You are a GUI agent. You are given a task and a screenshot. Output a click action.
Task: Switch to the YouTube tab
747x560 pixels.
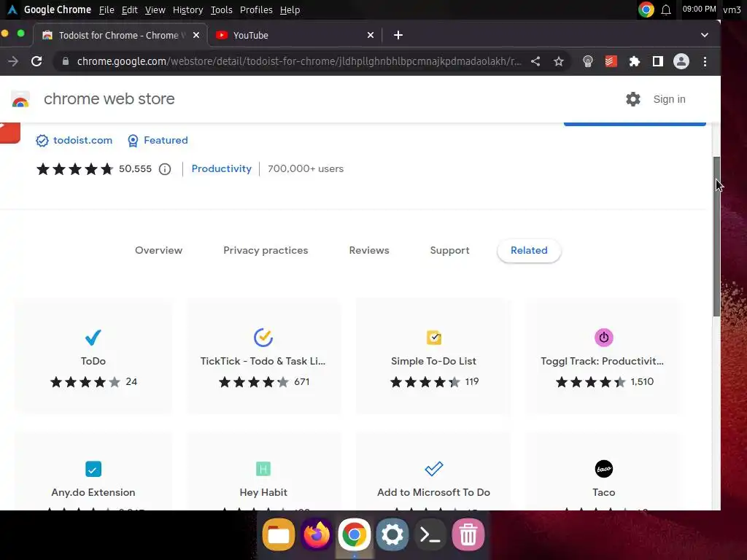pyautogui.click(x=294, y=35)
